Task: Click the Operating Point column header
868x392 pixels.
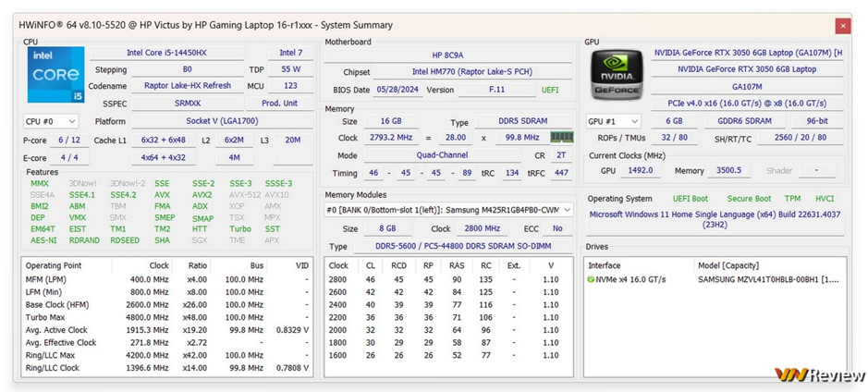Action: [x=67, y=265]
